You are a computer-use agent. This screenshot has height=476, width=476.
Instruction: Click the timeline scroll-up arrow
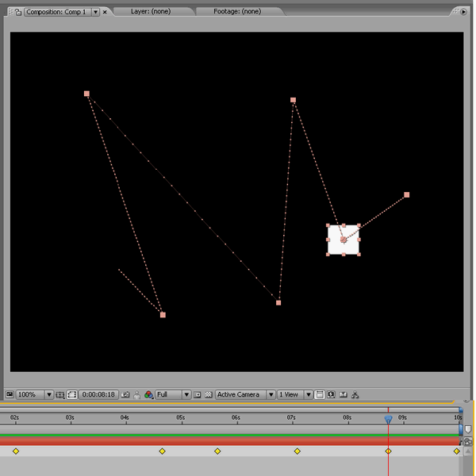point(468,451)
